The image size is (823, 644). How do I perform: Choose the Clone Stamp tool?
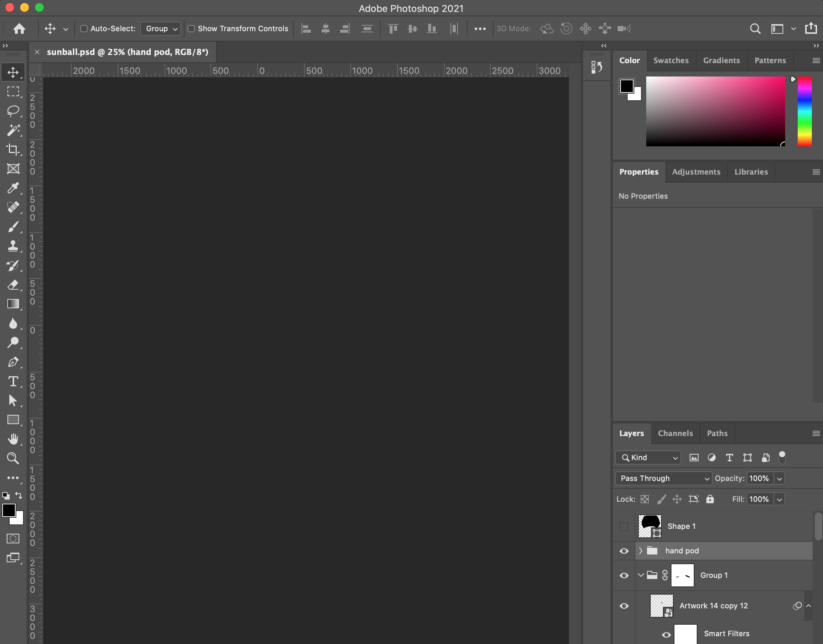point(13,246)
